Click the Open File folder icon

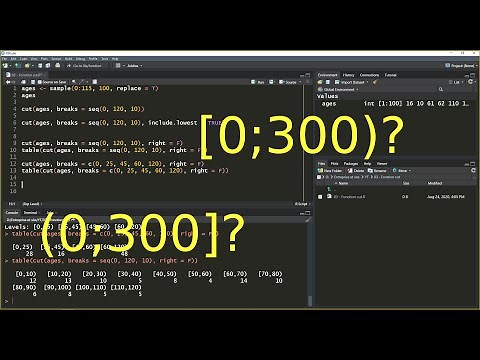(x=27, y=66)
